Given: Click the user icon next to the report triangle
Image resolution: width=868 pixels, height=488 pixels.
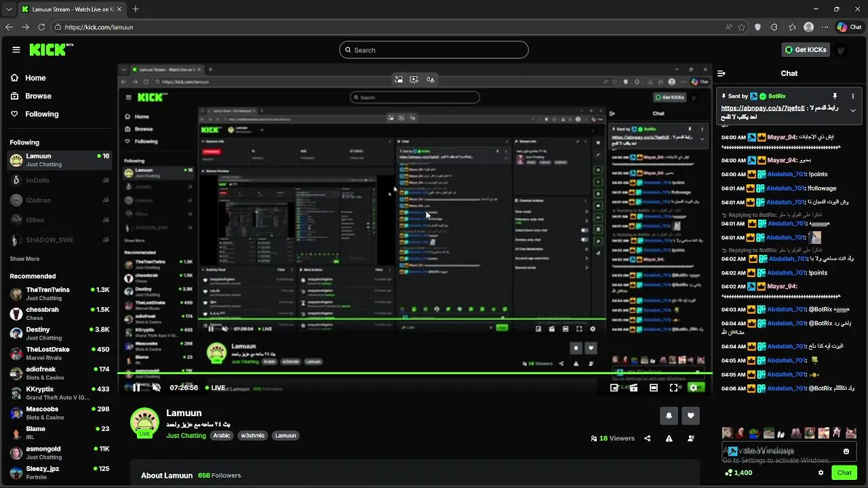Looking at the screenshot, I should click(x=691, y=439).
